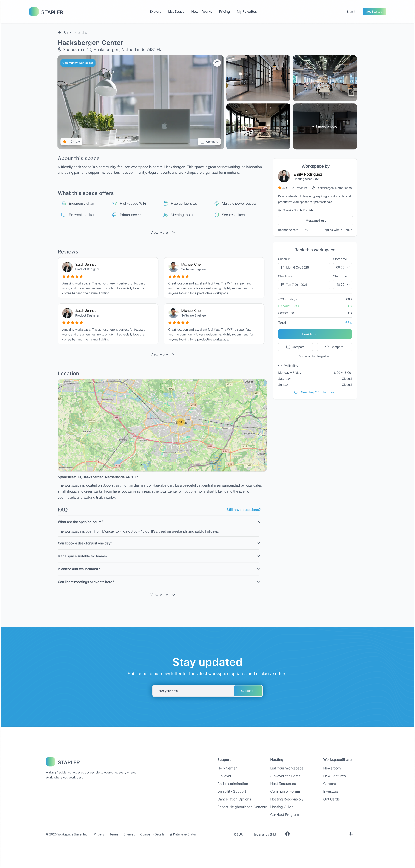Open Explore in top navigation

156,12
